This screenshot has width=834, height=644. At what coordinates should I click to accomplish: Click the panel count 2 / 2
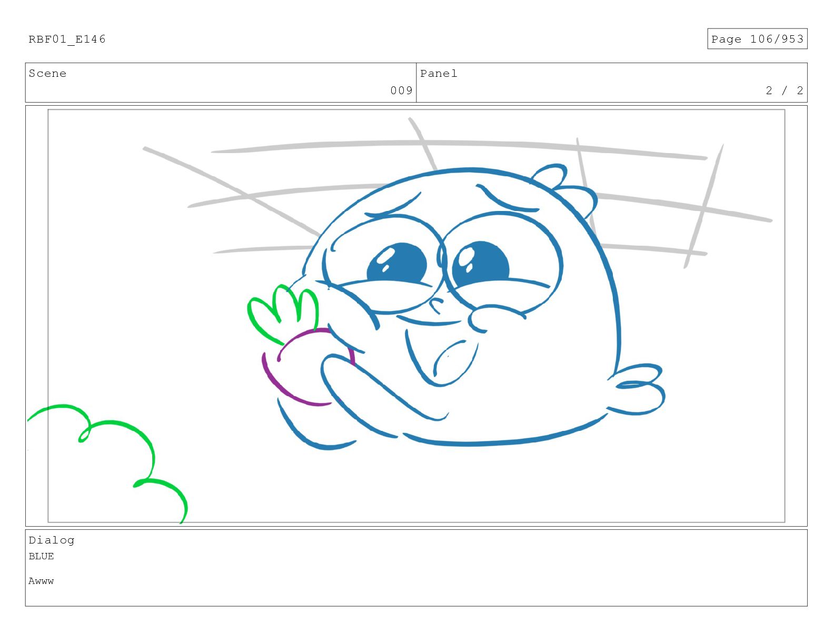point(784,90)
